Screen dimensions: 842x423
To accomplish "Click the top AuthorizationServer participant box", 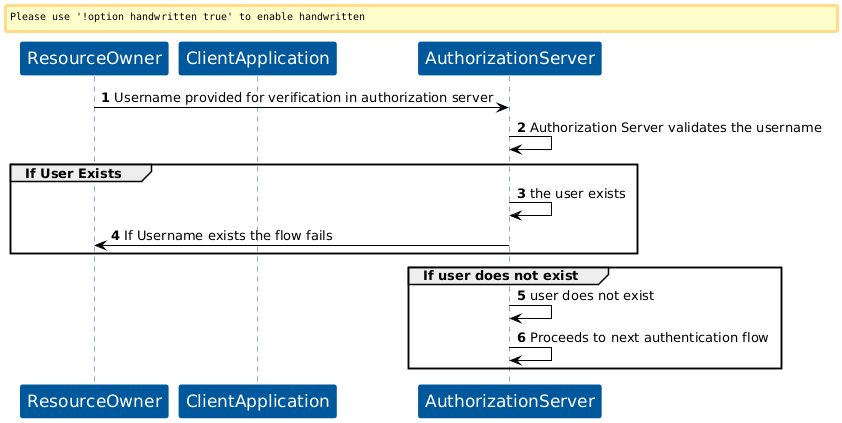I will (x=509, y=59).
